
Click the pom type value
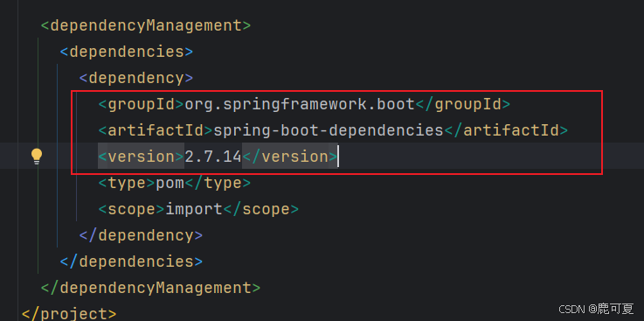(170, 183)
